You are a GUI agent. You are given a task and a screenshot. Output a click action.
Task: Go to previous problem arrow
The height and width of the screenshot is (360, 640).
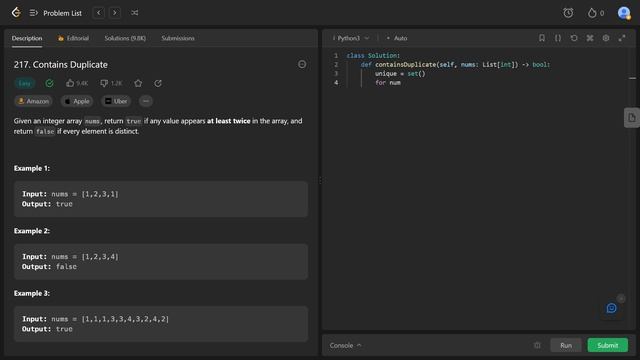point(99,13)
